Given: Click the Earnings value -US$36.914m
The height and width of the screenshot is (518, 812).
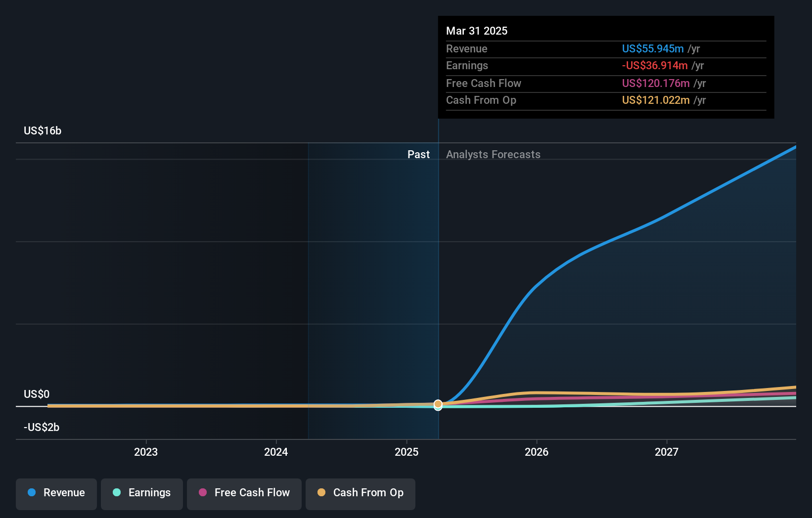Looking at the screenshot, I should pyautogui.click(x=655, y=65).
